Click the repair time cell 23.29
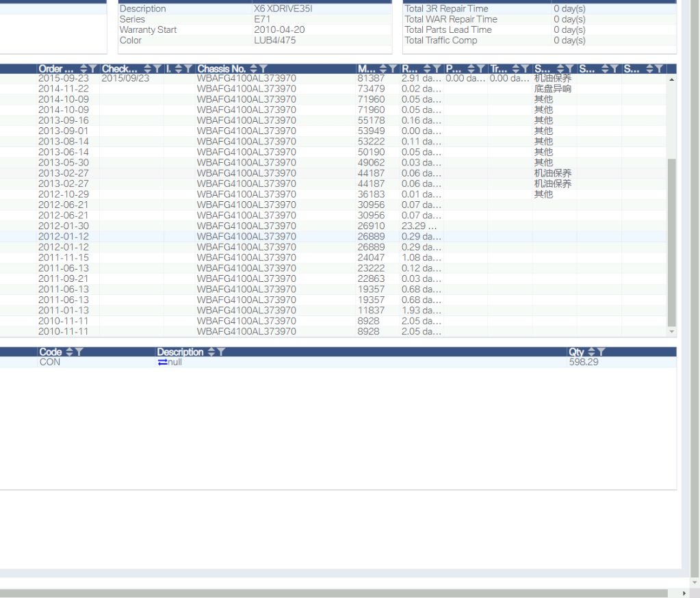The image size is (700, 598). [419, 226]
